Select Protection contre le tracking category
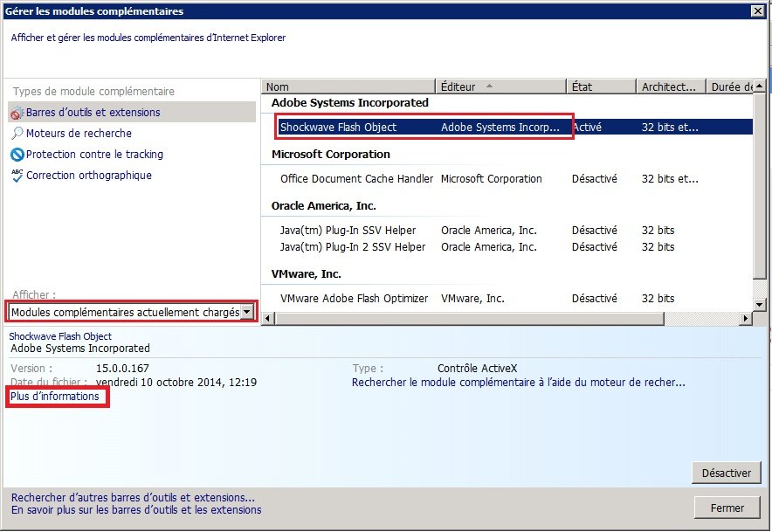The height and width of the screenshot is (532, 772). tap(94, 155)
